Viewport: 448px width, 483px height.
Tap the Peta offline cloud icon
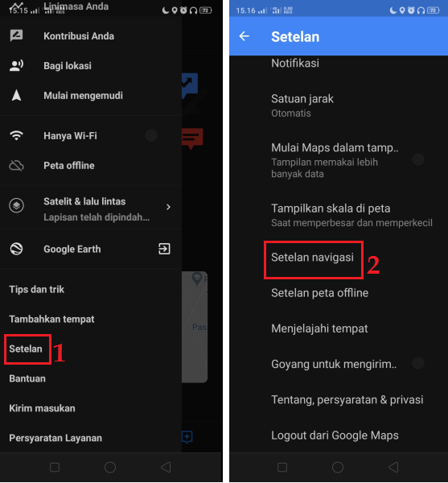[x=16, y=165]
